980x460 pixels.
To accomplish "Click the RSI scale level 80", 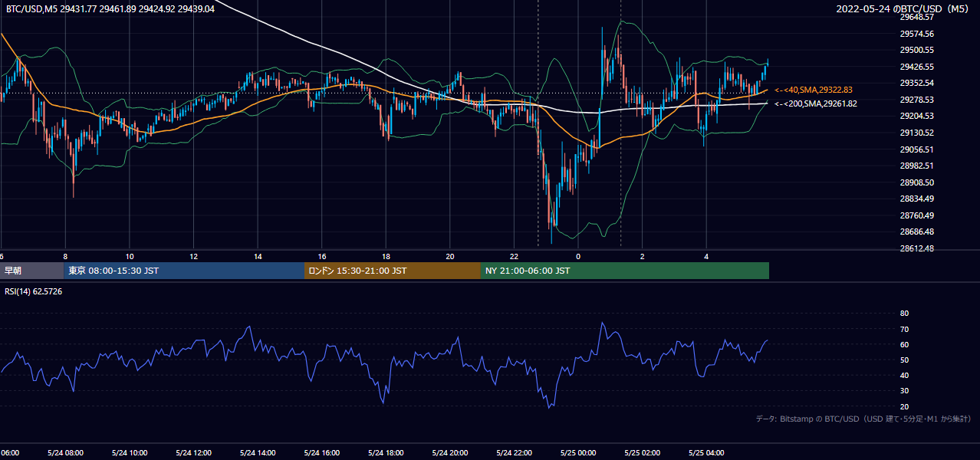I will [904, 314].
